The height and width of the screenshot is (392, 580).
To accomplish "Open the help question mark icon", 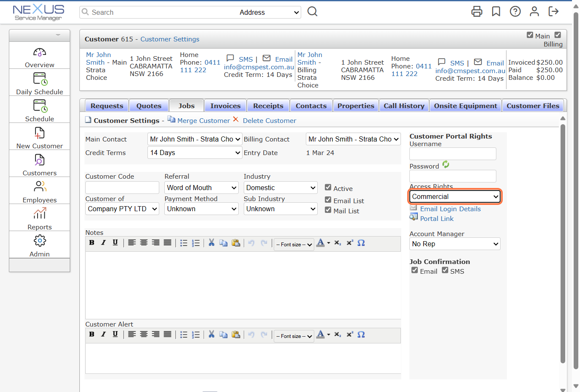I will 515,11.
